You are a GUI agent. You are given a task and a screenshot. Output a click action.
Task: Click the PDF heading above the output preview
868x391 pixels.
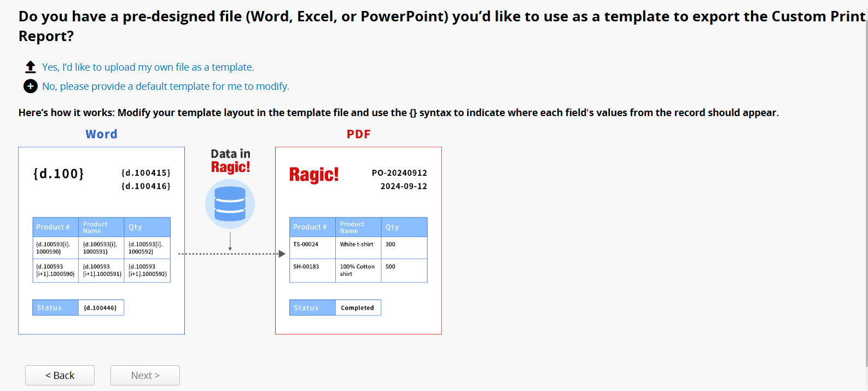click(x=358, y=134)
